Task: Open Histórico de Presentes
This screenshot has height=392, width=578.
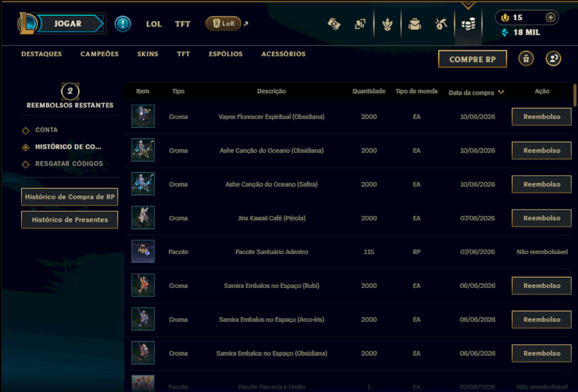Action: pos(69,219)
